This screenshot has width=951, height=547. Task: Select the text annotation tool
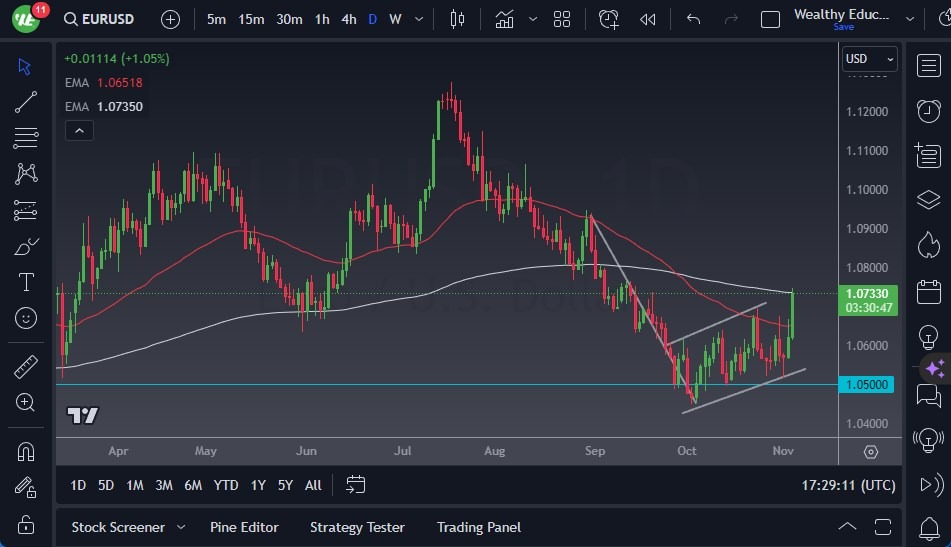pyautogui.click(x=26, y=282)
